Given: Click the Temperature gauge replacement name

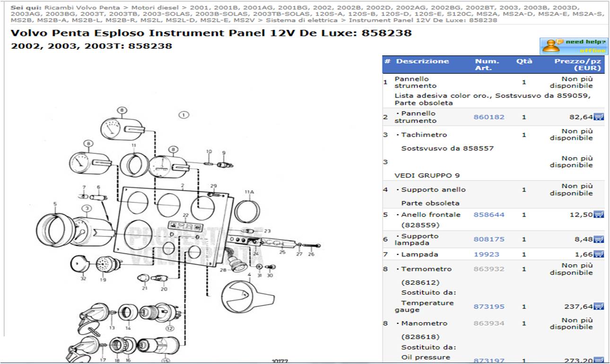Looking at the screenshot, I should [424, 306].
